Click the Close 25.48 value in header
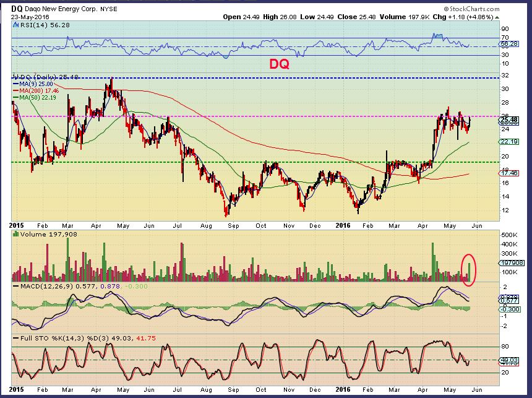The image size is (532, 398). (356, 17)
